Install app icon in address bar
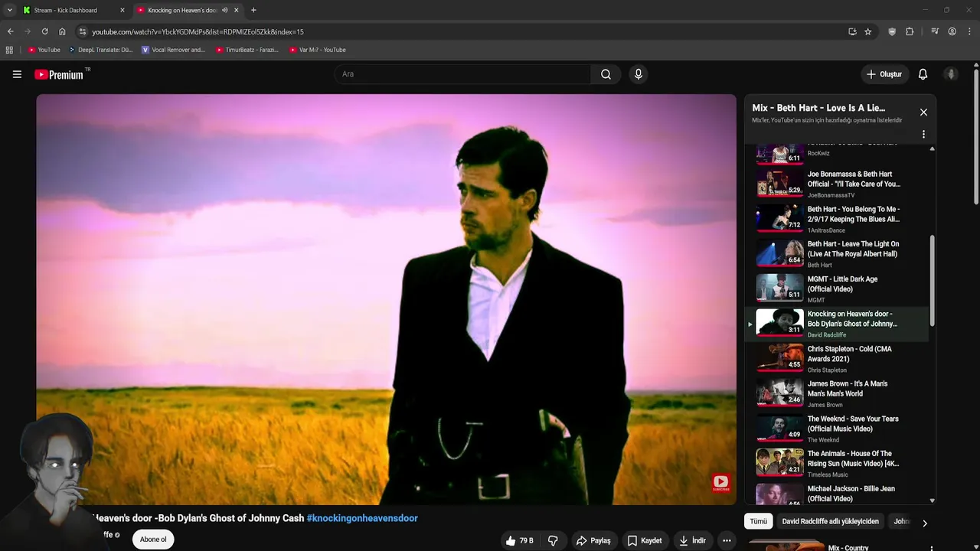Screen dimensions: 980x551 [x=852, y=31]
